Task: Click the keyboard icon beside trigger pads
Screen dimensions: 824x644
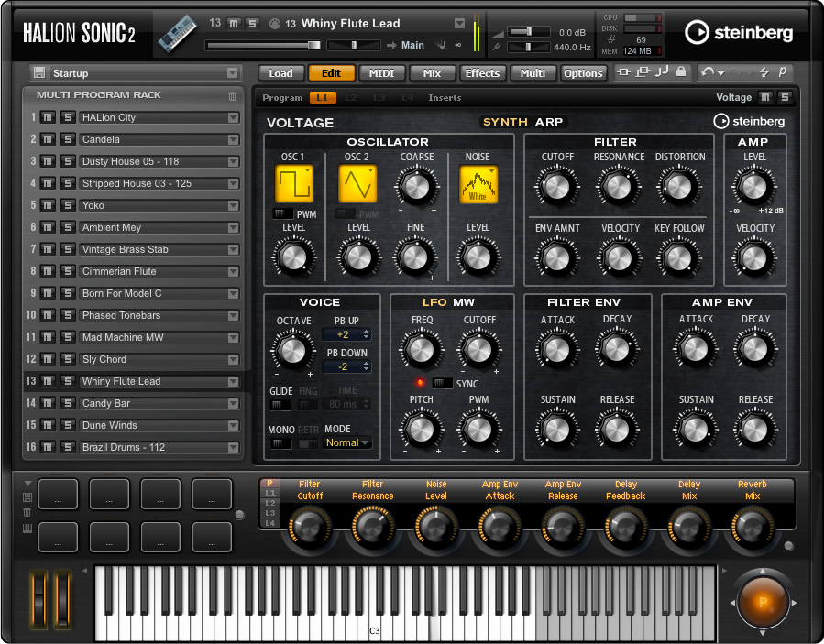Action: 27,529
